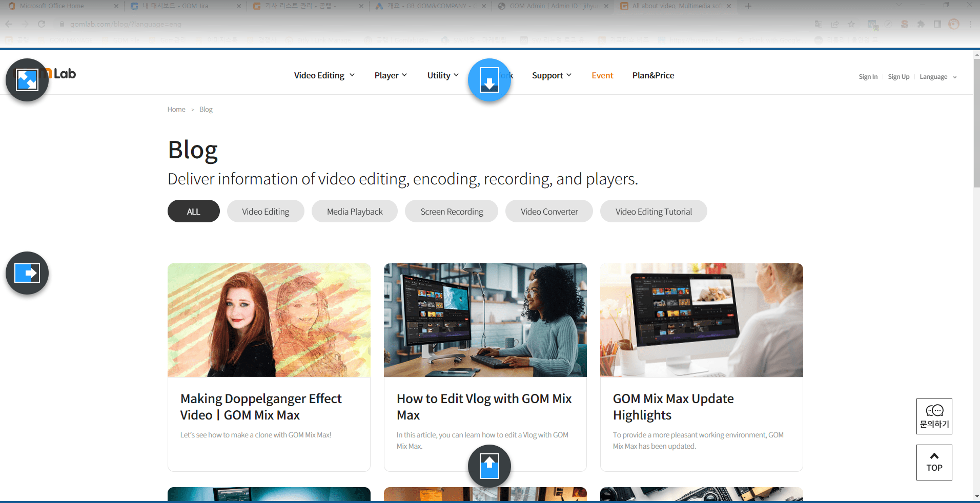Select the ALL blog filter
The height and width of the screenshot is (503, 980).
[x=194, y=211]
